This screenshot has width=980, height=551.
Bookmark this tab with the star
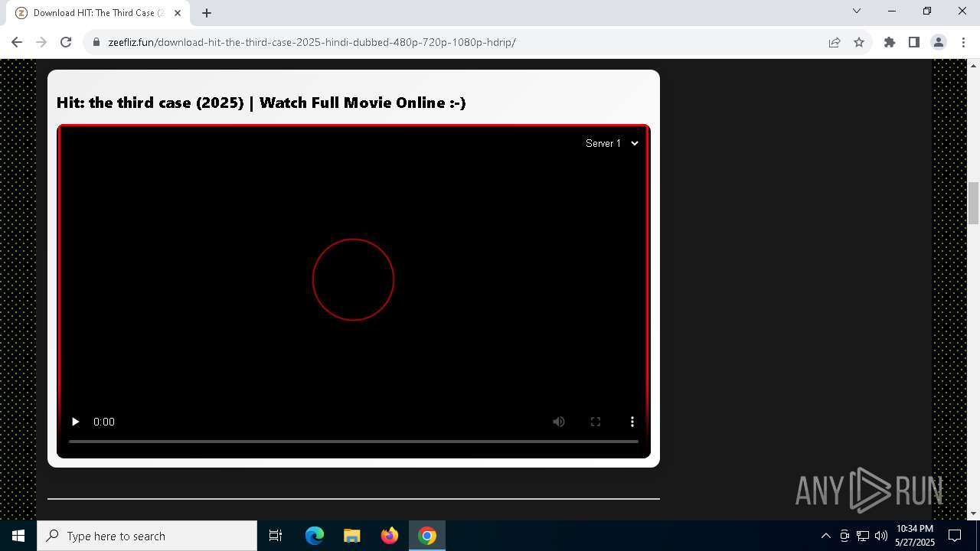pos(859,42)
